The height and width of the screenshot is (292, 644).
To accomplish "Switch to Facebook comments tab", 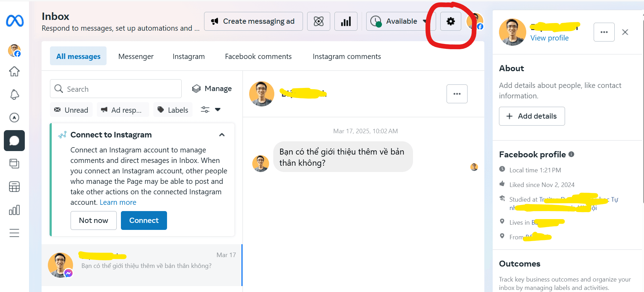I will tap(258, 57).
